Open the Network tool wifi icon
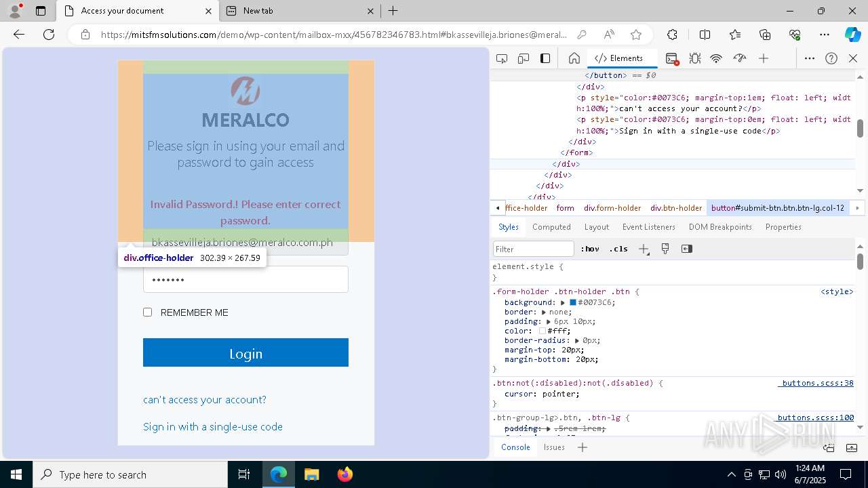Screen dimensions: 868x488 [716, 58]
